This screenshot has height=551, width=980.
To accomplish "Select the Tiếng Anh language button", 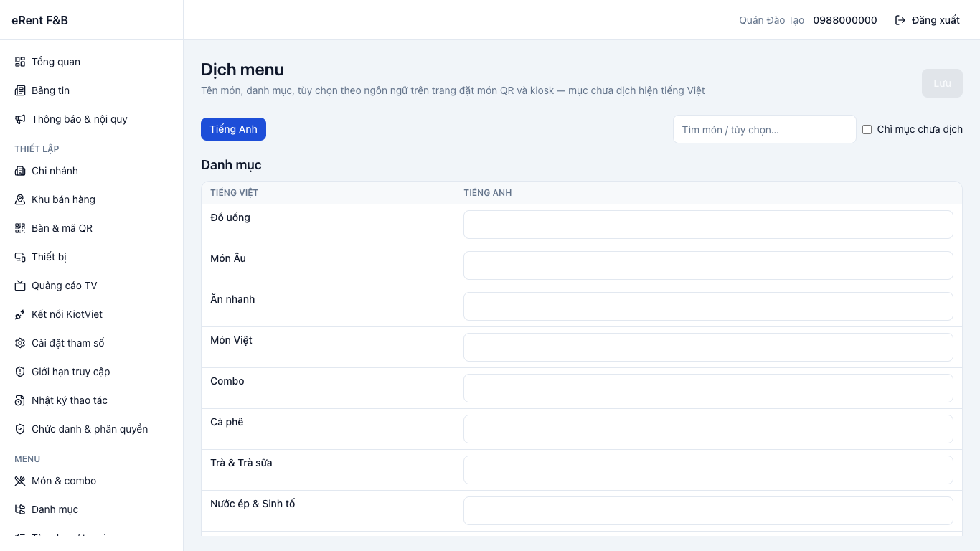I will (x=233, y=129).
